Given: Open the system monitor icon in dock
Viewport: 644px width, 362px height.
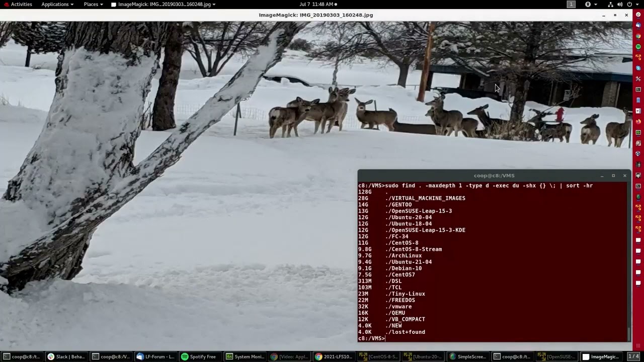Looking at the screenshot, I should coord(638,132).
